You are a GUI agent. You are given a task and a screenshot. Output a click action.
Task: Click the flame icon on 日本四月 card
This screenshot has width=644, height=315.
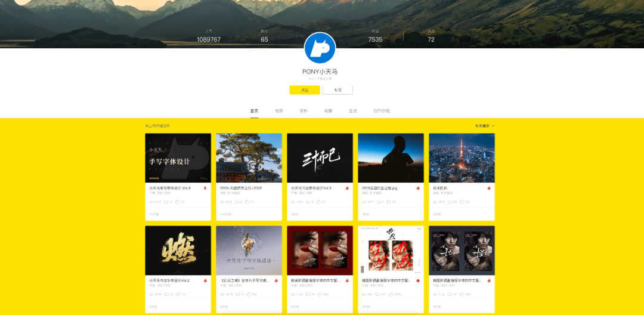[489, 188]
